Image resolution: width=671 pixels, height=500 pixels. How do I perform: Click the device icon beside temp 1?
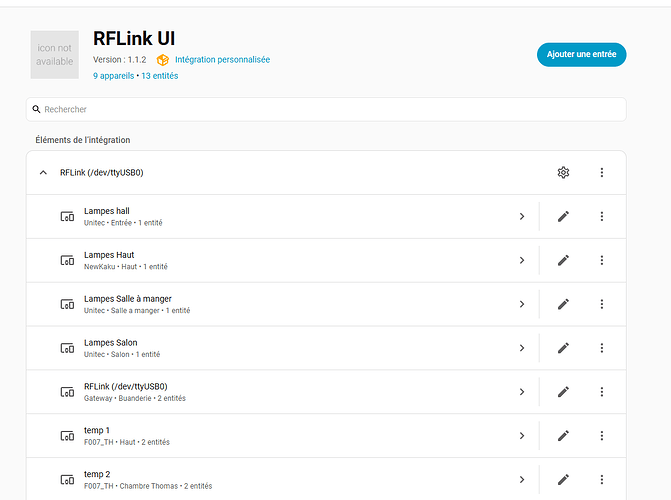(67, 436)
